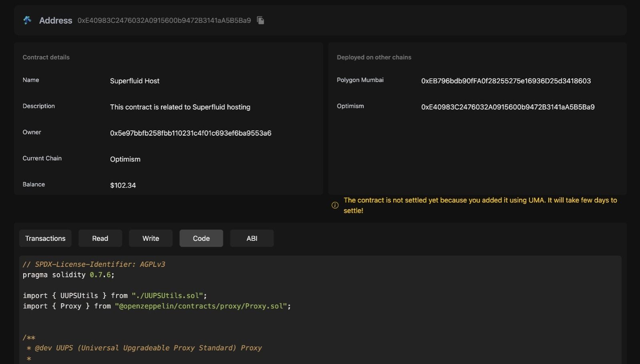Click the Balance field label
Screen dimensions: 640x364
[34, 184]
